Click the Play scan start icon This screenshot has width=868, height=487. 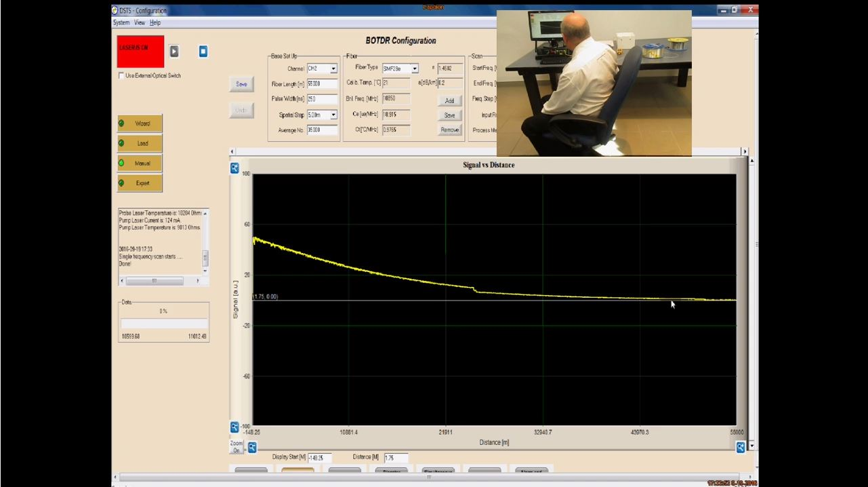tap(174, 51)
